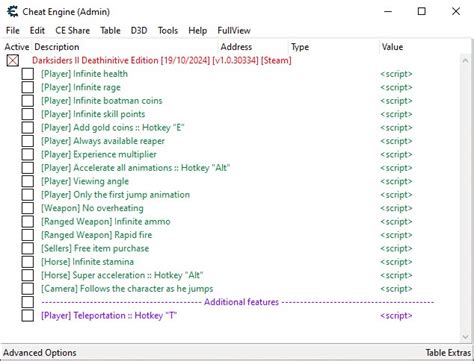This screenshot has width=474, height=361.
Task: Select the Additional features separator text
Action: [238, 302]
